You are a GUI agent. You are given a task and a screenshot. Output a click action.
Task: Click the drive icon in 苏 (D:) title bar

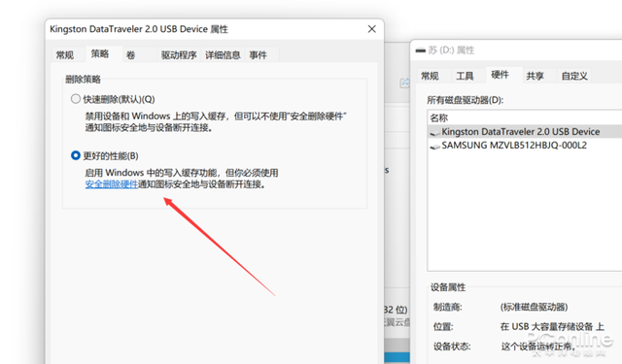[x=420, y=50]
